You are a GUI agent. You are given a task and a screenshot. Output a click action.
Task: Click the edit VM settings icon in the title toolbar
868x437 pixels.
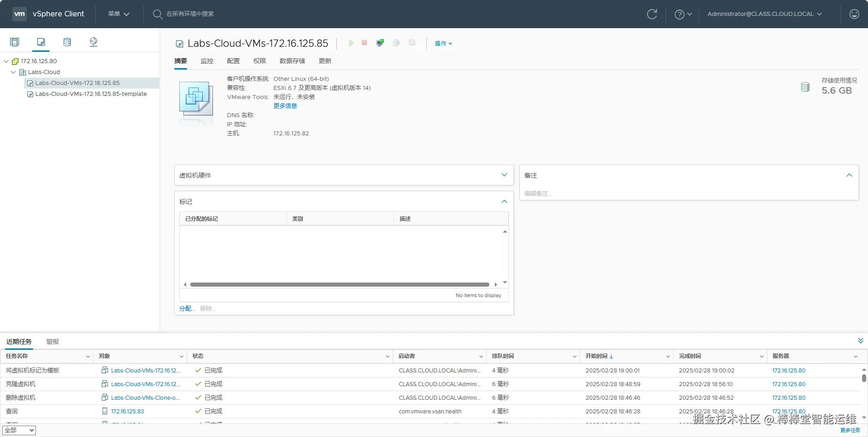pos(396,43)
